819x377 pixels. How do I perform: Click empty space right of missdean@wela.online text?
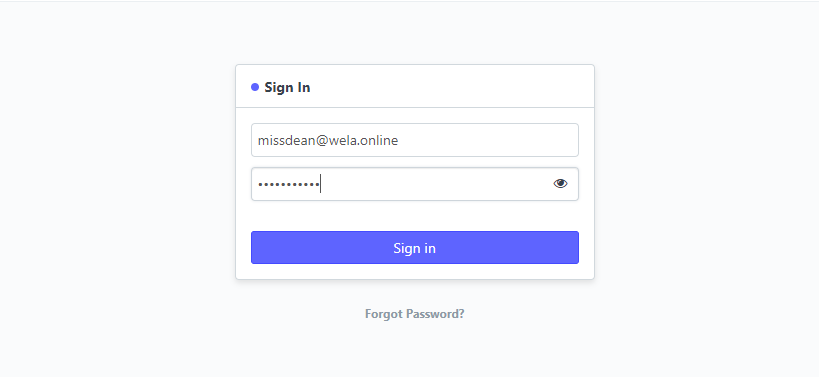(486, 140)
